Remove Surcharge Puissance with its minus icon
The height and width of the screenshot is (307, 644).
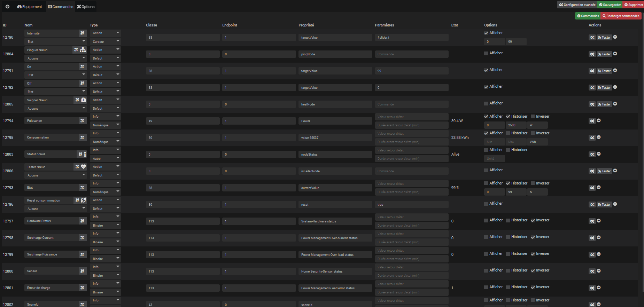(599, 254)
